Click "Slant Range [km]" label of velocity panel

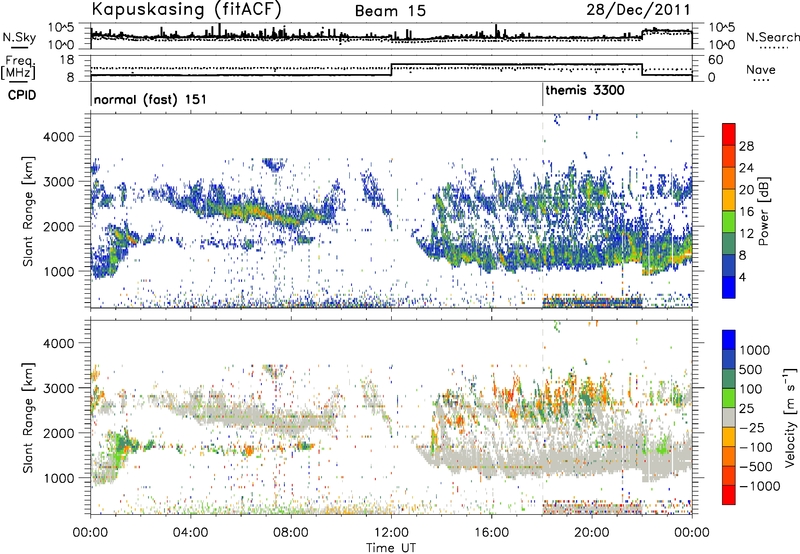click(x=28, y=418)
